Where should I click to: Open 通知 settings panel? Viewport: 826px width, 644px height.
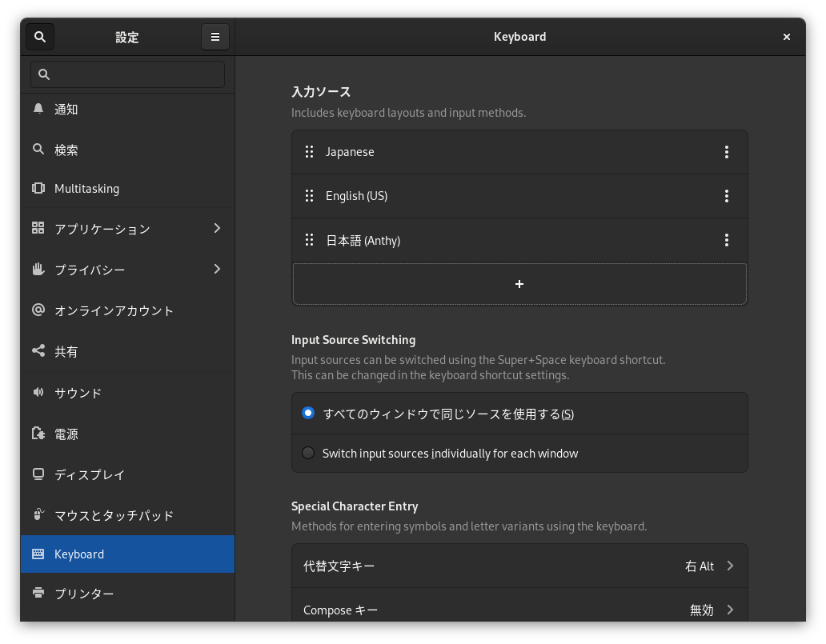pyautogui.click(x=127, y=109)
